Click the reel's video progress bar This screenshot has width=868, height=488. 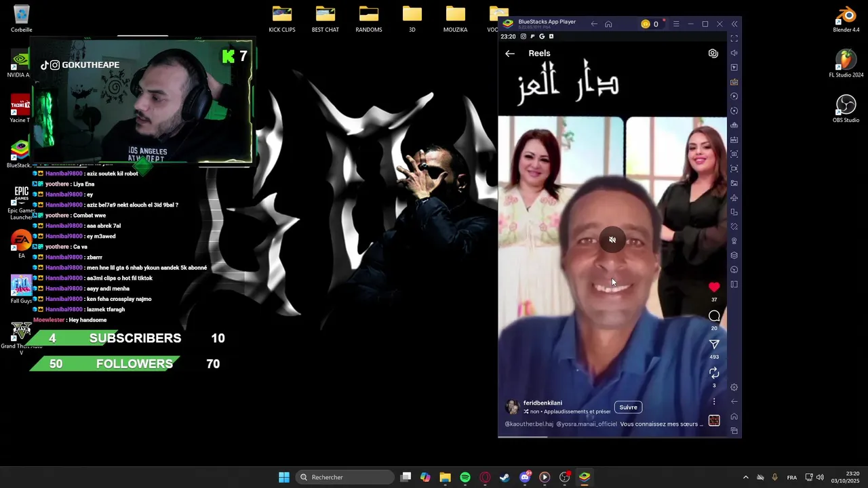click(612, 436)
